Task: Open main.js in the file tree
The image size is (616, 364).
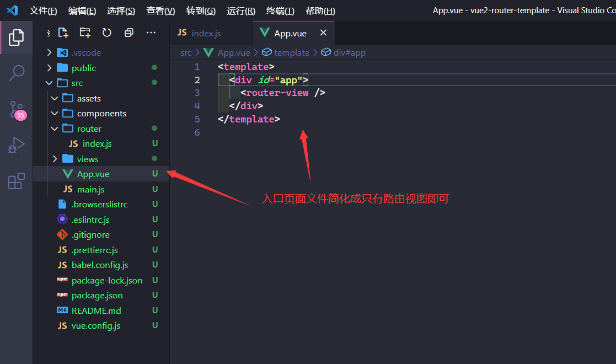Action: tap(90, 189)
